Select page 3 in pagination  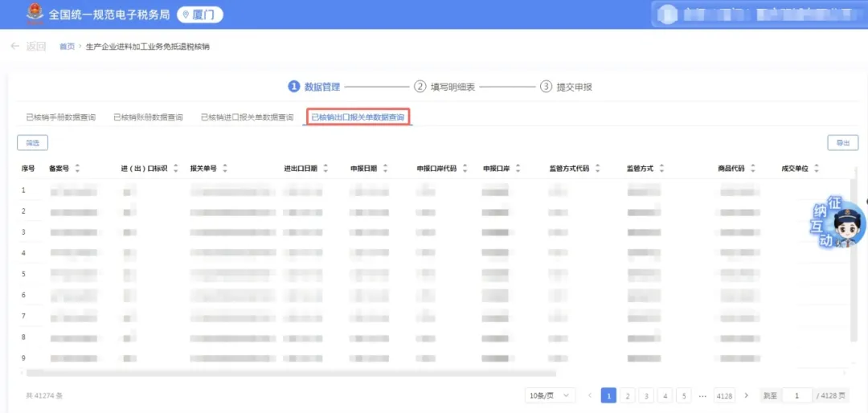(x=646, y=396)
